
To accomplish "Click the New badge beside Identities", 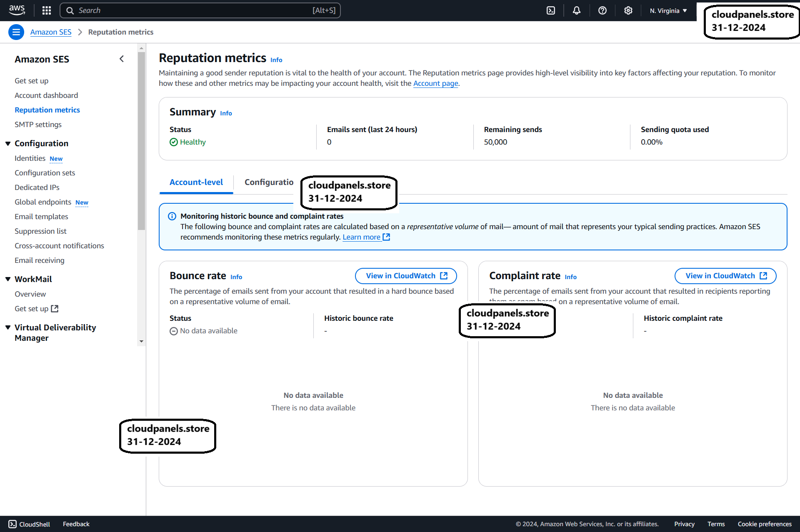I will click(x=56, y=159).
